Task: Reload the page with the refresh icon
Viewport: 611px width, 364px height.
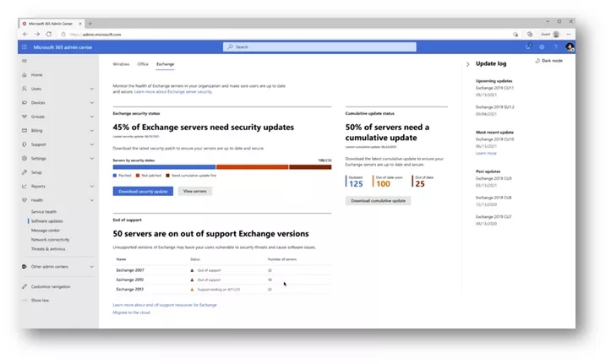Action: (49, 35)
